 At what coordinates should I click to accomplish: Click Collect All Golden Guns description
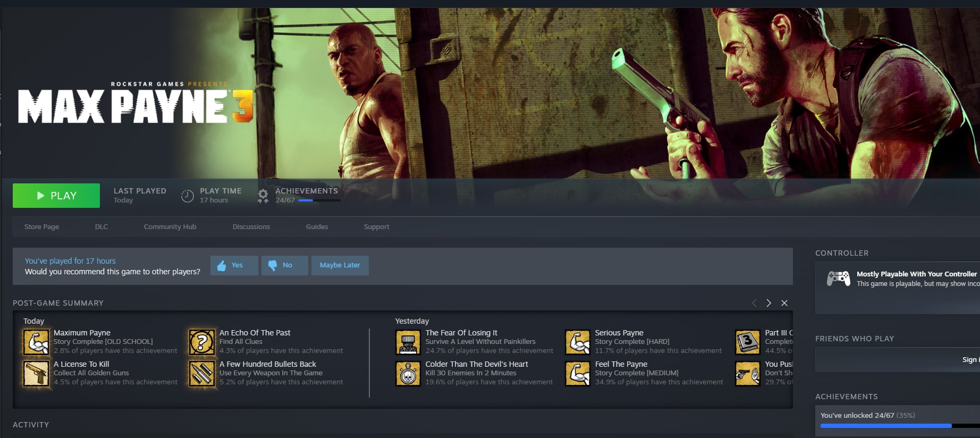point(91,373)
